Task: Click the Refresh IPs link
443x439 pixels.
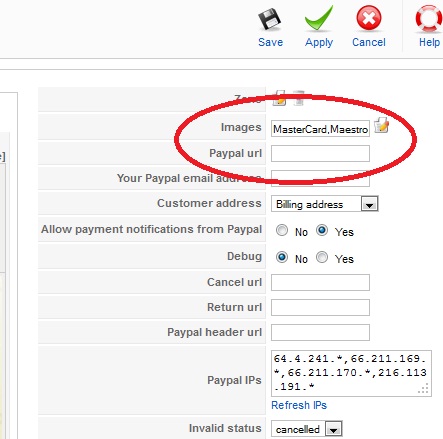Action: 299,405
